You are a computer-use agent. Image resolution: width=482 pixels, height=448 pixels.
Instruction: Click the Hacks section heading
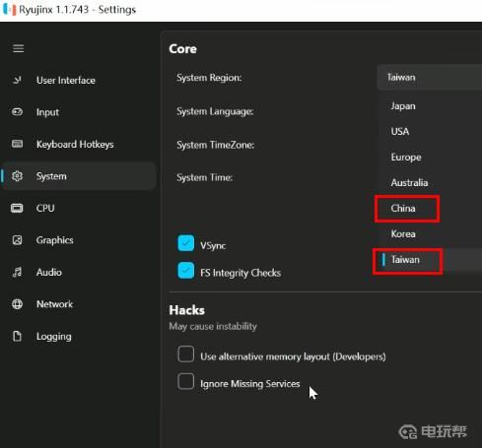[187, 310]
